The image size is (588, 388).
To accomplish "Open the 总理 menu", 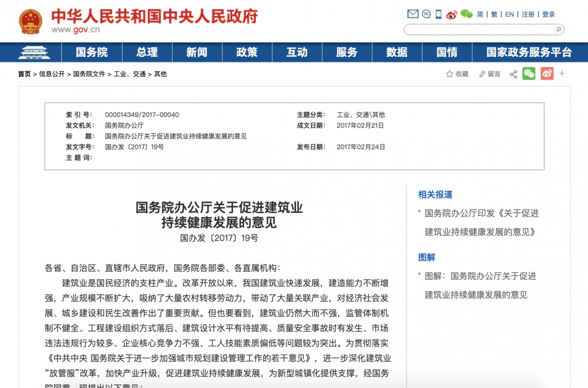I will [x=147, y=52].
